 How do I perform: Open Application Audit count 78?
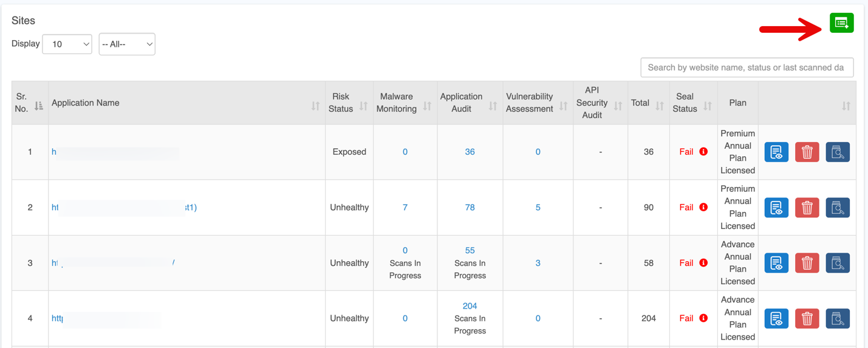click(x=470, y=207)
